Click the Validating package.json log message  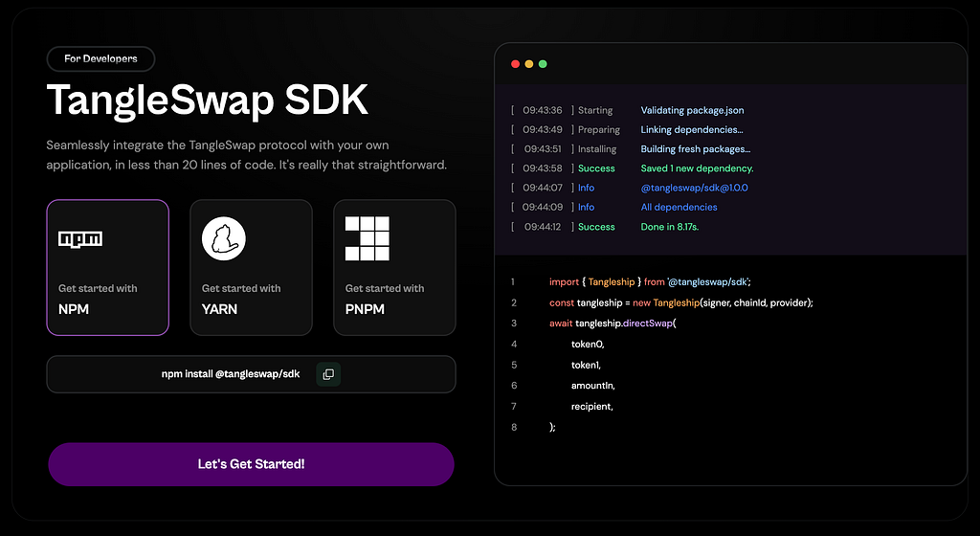[692, 110]
